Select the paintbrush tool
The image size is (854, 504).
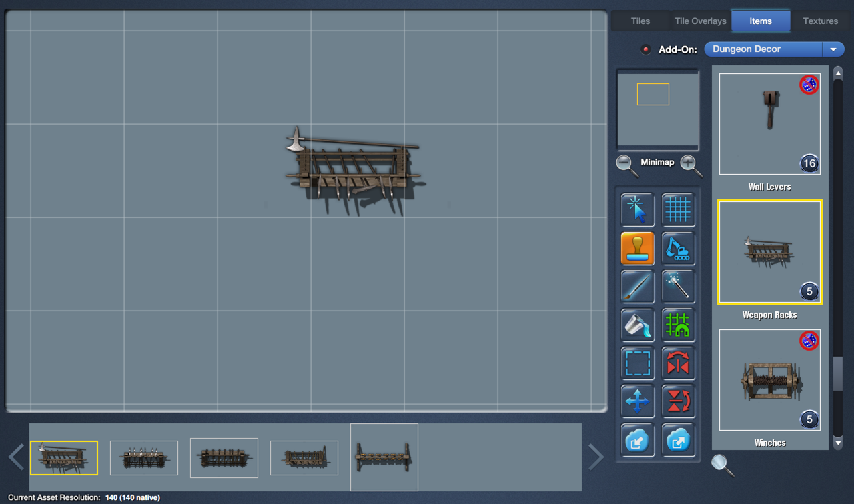[x=637, y=287]
